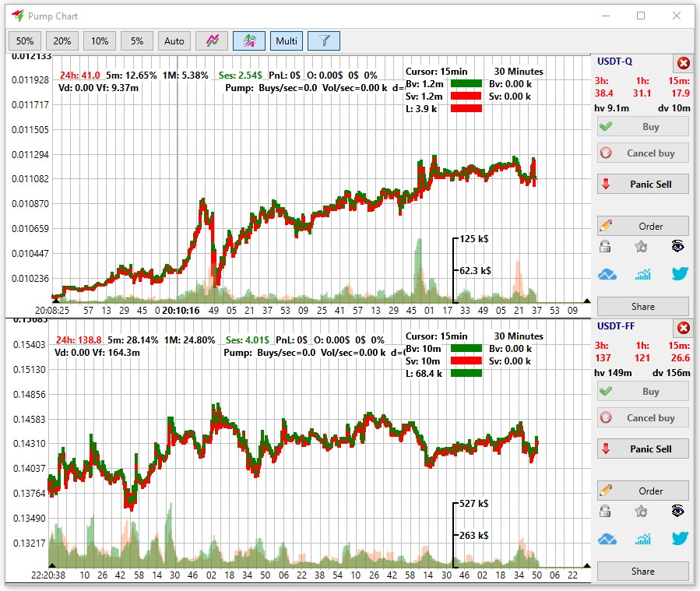Viewport: 700px width, 591px height.
Task: Select the Auto scale option
Action: pyautogui.click(x=174, y=40)
